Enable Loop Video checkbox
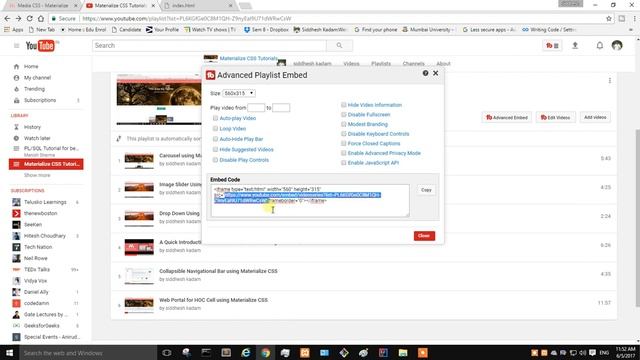 coord(216,129)
